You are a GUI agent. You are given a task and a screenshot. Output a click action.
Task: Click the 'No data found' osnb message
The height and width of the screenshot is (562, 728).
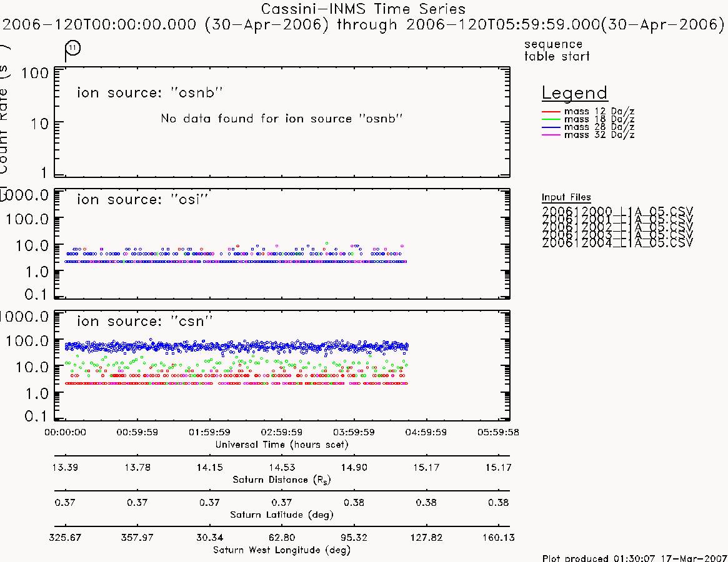pyautogui.click(x=281, y=119)
